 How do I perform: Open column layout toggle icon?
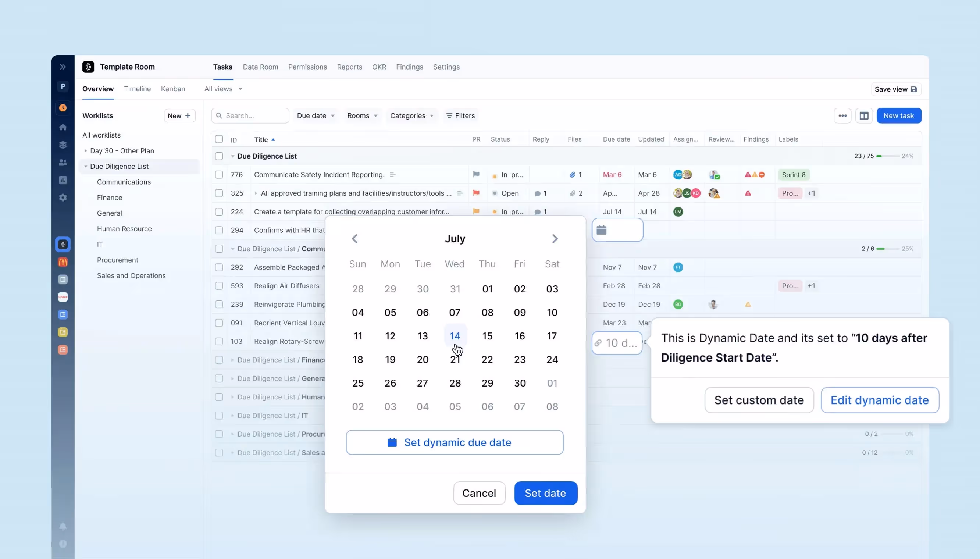[x=864, y=115]
